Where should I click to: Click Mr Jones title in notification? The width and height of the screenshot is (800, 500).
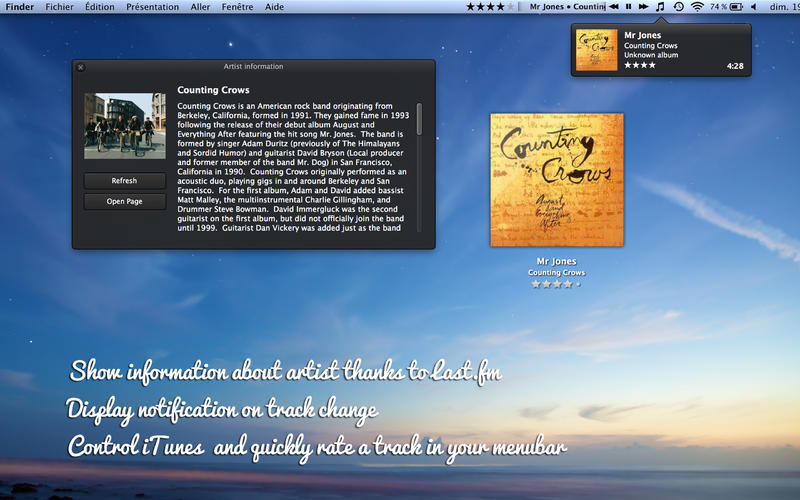click(x=643, y=35)
